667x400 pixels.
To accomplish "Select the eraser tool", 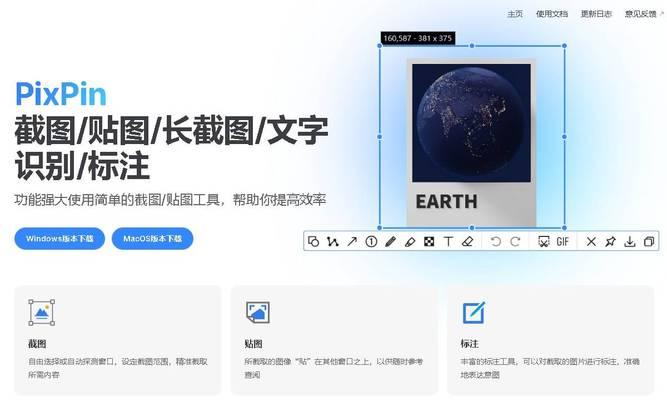I will [x=468, y=242].
